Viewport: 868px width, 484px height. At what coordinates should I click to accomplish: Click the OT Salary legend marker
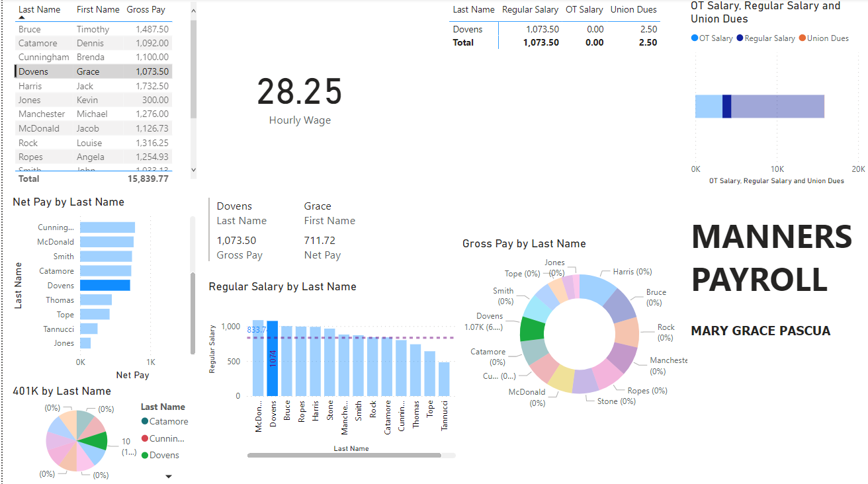point(694,38)
